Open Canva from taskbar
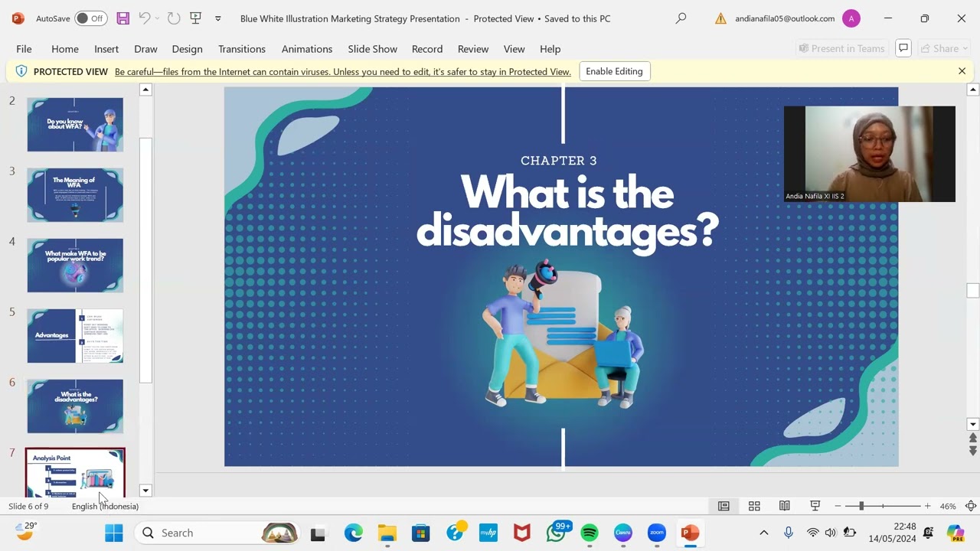 click(623, 533)
